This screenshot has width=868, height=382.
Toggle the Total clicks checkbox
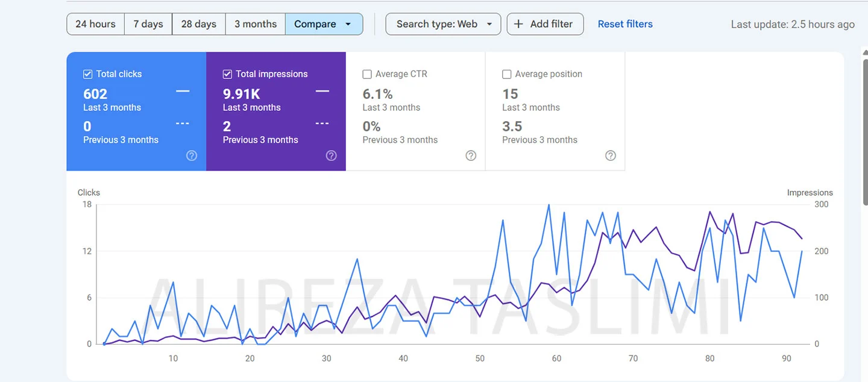click(x=87, y=74)
